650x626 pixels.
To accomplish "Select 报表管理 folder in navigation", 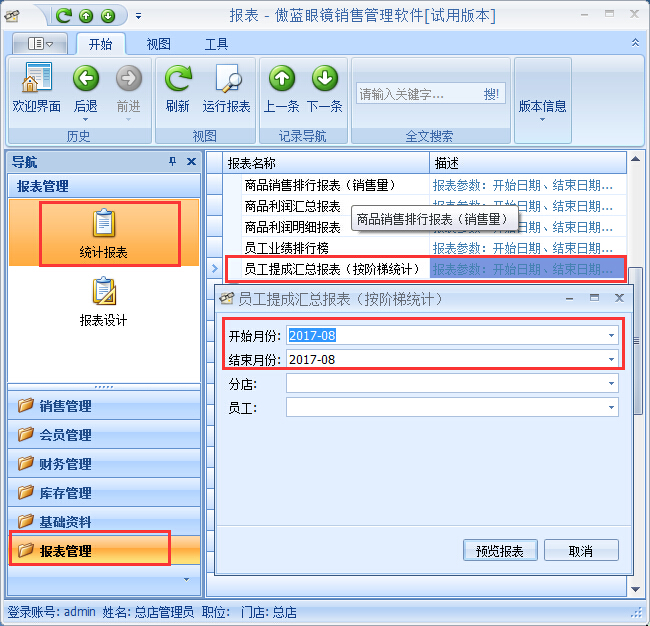I will (104, 551).
